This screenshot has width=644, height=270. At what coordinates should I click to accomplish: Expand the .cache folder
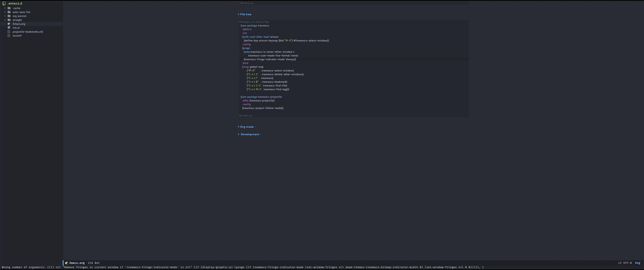coord(5,8)
